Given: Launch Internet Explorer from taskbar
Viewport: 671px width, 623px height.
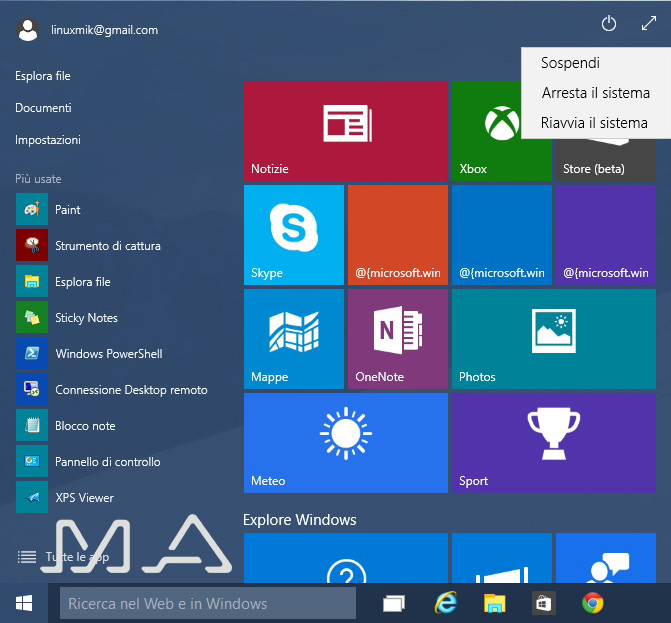Looking at the screenshot, I should (445, 603).
